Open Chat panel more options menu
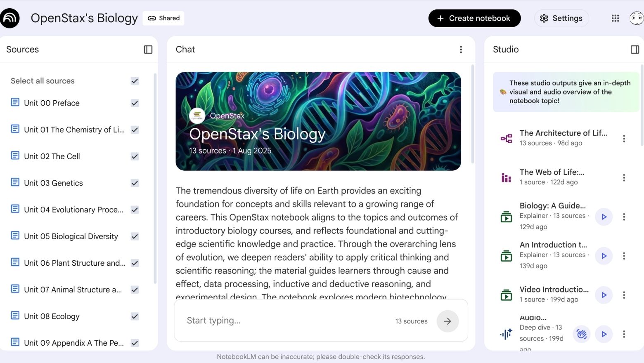 click(461, 49)
